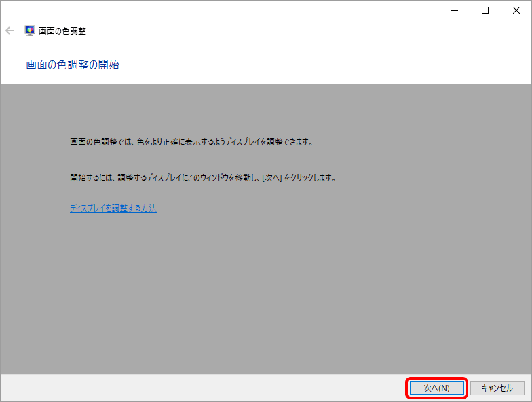The image size is (532, 402).
Task: Click the sentence starting with 開始するには
Action: coord(202,178)
